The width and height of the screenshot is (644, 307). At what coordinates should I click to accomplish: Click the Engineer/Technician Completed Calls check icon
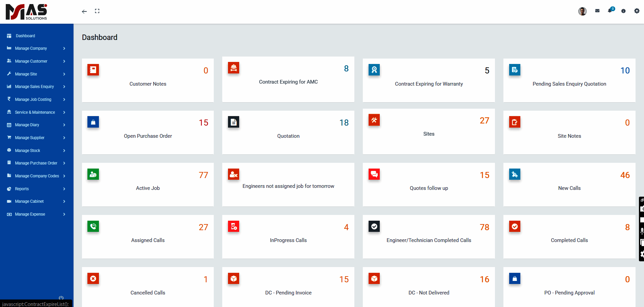374,227
